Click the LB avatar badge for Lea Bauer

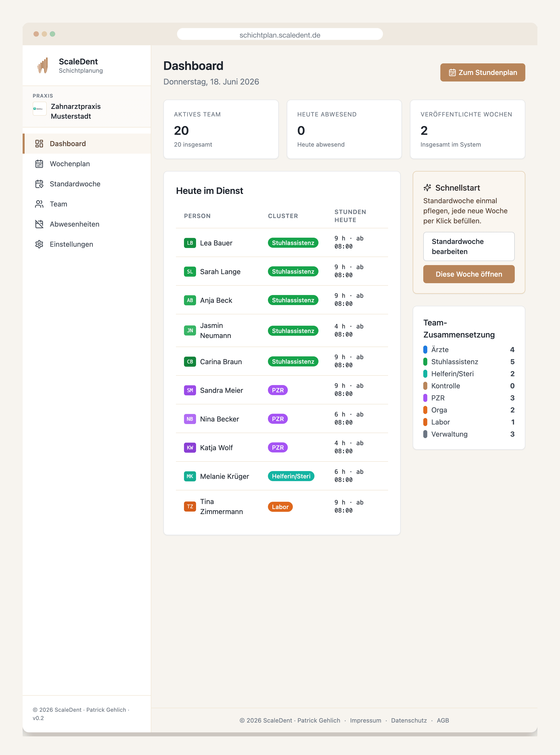[190, 243]
